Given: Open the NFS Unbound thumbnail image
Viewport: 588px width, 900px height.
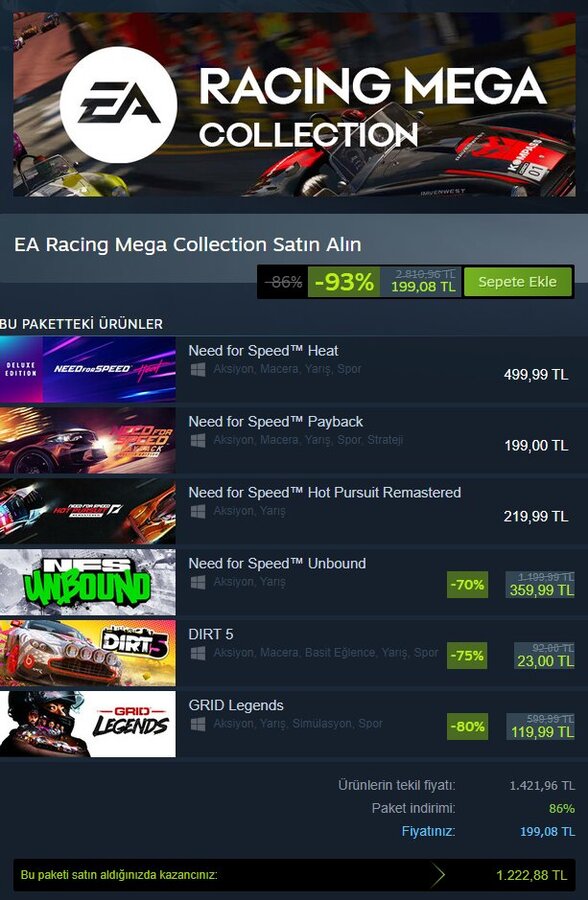Looking at the screenshot, I should pos(88,582).
